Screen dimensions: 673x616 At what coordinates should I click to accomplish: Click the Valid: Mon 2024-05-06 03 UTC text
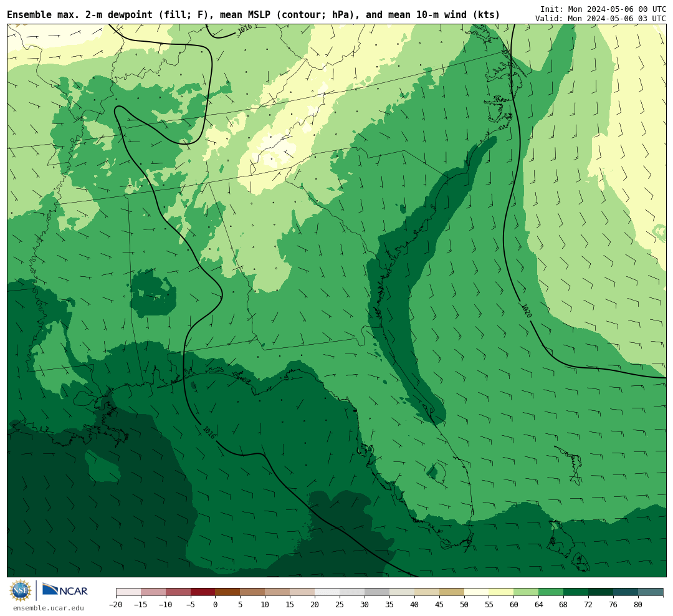coord(601,19)
